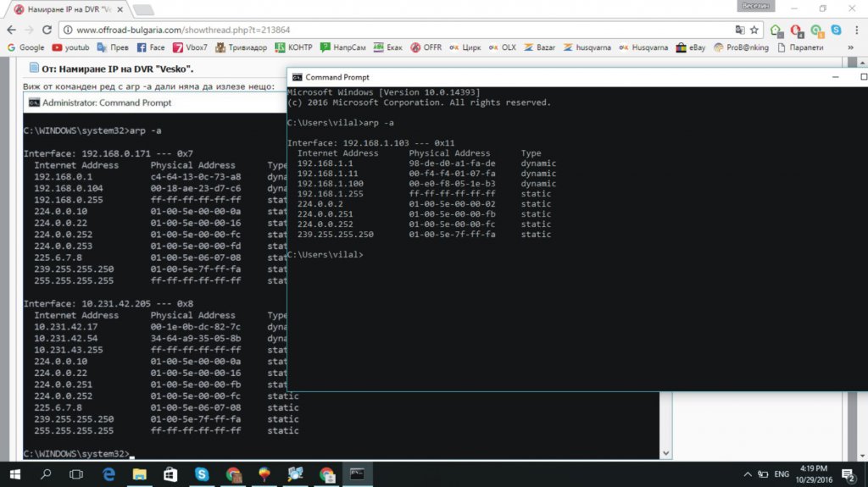Image resolution: width=868 pixels, height=487 pixels.
Task: Select the Намиране IP на DVR tab
Action: [70, 9]
